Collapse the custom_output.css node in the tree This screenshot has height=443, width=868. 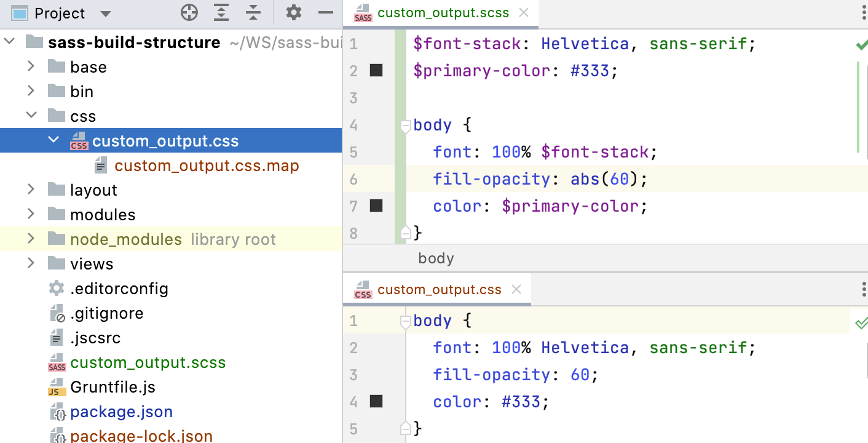(53, 140)
